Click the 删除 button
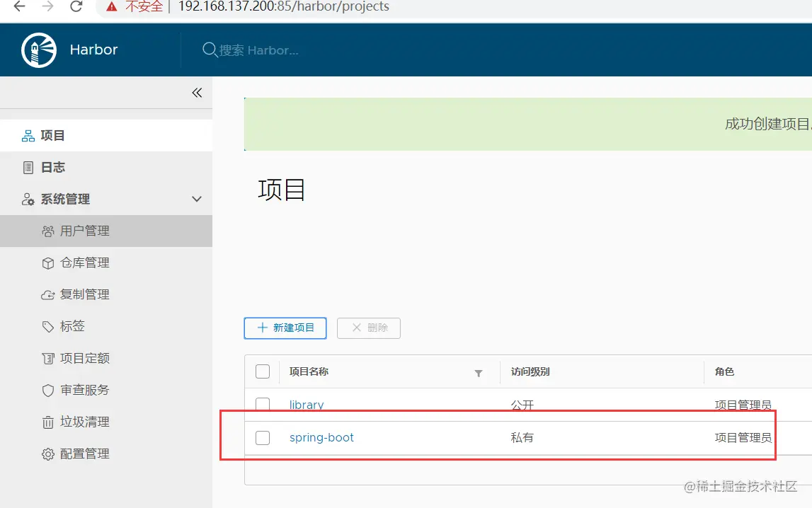812x508 pixels. tap(369, 328)
